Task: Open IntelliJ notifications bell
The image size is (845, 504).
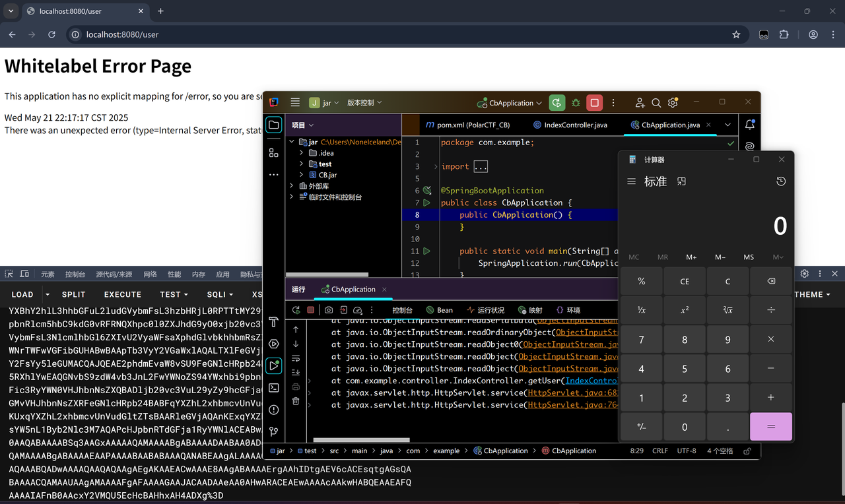Action: pyautogui.click(x=750, y=125)
